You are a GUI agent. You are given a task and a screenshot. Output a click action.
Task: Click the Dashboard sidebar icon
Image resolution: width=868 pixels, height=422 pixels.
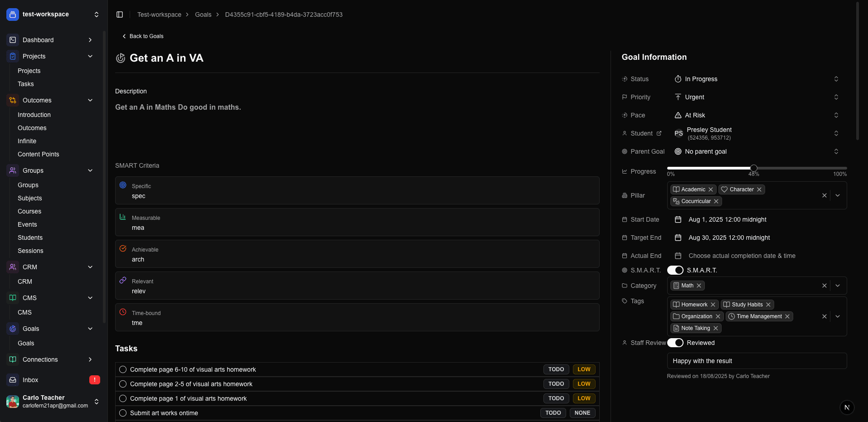(13, 40)
